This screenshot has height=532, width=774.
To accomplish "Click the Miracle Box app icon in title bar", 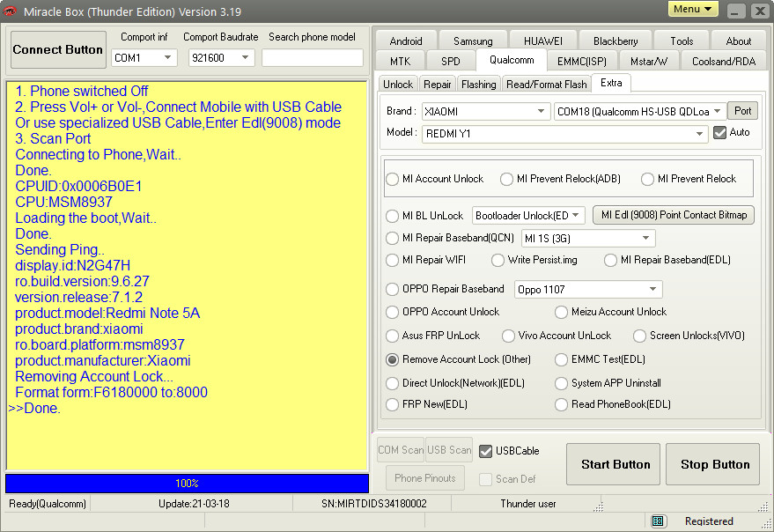I will pos(10,11).
